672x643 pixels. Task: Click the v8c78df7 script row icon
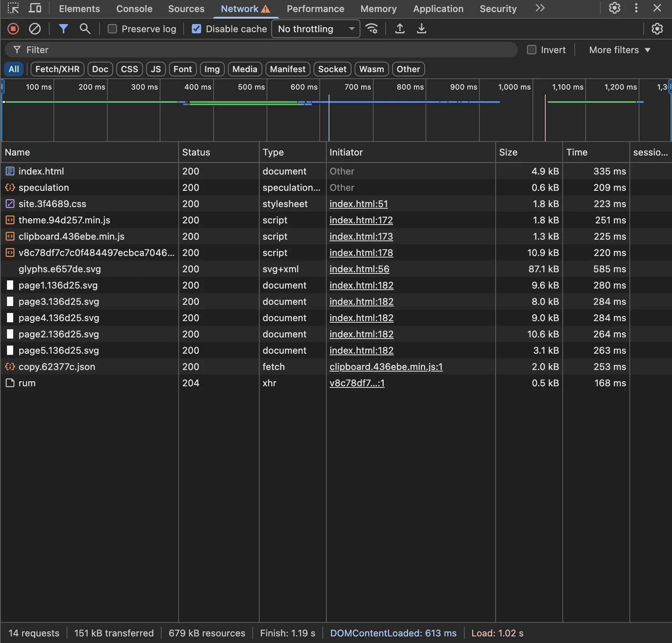[10, 252]
